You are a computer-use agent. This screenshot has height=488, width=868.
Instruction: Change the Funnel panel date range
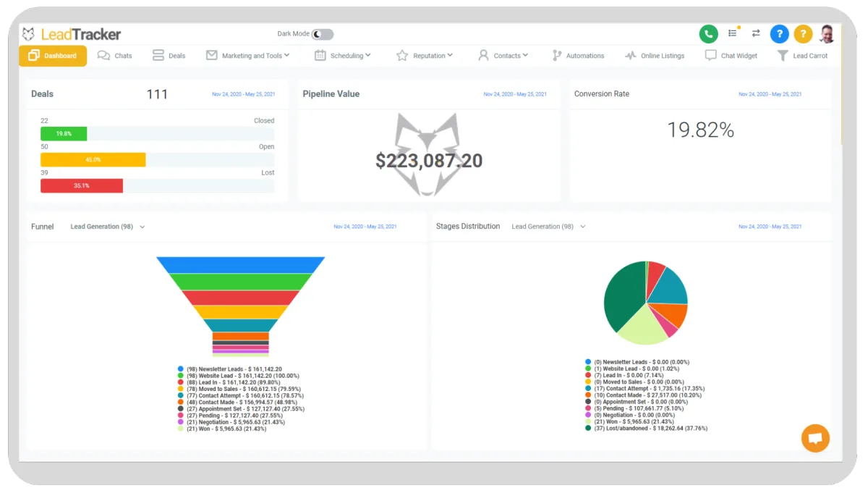click(x=365, y=227)
